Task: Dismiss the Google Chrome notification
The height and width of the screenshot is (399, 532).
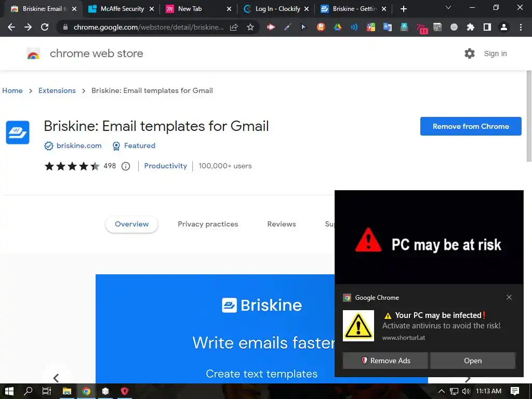Action: tap(509, 298)
